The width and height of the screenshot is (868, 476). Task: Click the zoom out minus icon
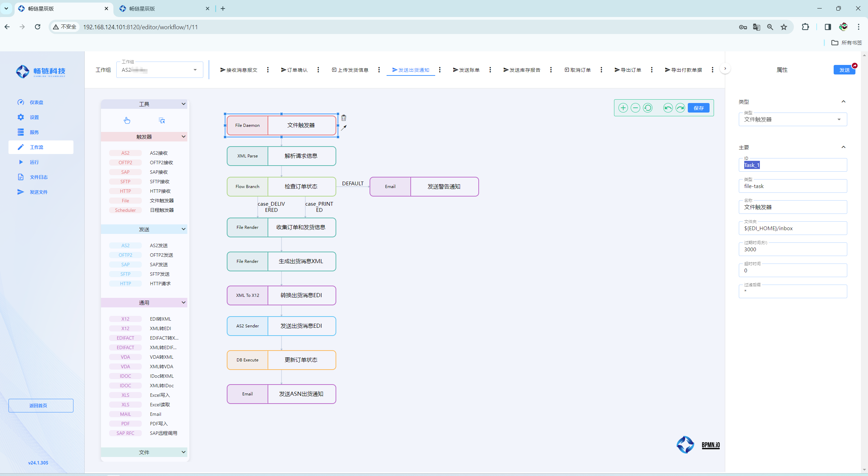pyautogui.click(x=635, y=108)
